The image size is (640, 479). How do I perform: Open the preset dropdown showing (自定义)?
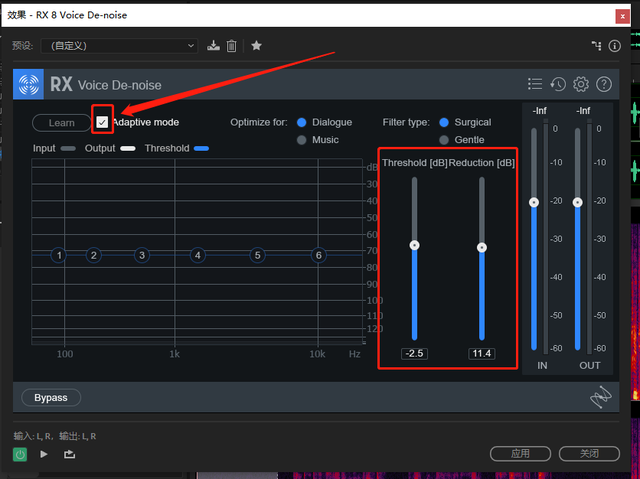[x=119, y=46]
